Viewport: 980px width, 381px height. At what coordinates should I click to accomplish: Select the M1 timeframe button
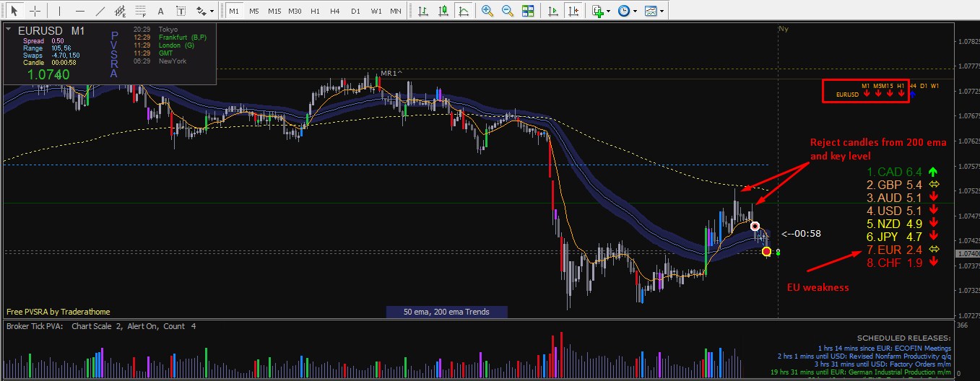click(x=234, y=11)
